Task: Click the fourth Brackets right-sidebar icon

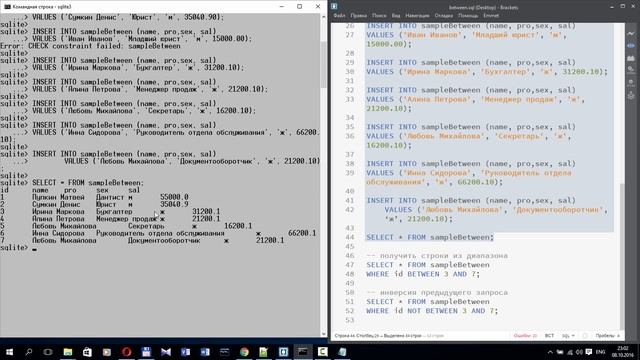Action: click(631, 70)
